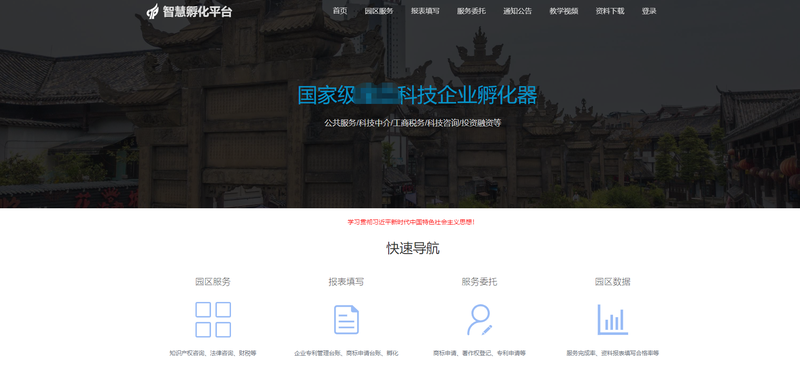800x385 pixels.
Task: Click the 智慧孵化平台 logo icon
Action: [x=153, y=11]
